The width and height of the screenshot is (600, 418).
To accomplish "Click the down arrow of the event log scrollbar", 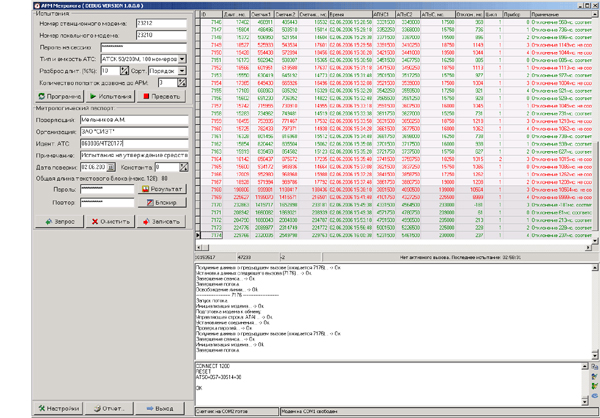I will [x=595, y=355].
